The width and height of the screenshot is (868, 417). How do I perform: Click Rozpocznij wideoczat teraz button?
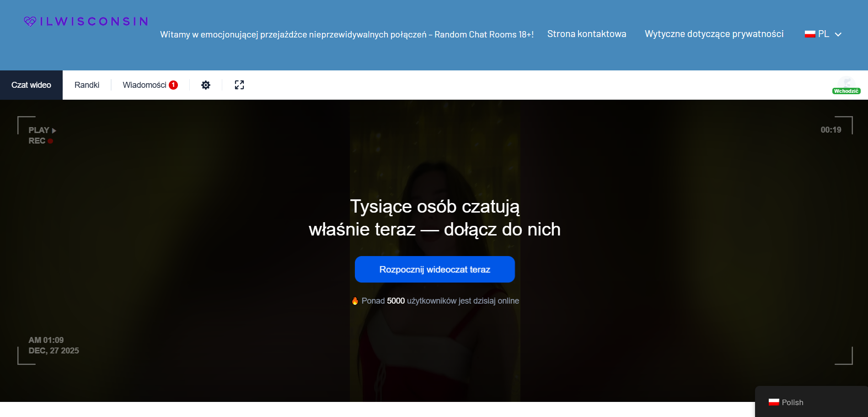point(435,269)
